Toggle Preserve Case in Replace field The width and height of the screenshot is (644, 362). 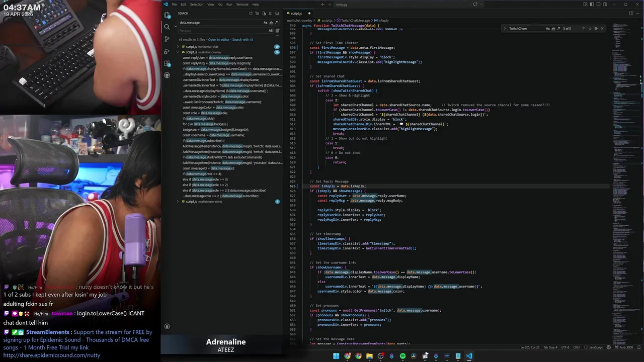click(270, 31)
